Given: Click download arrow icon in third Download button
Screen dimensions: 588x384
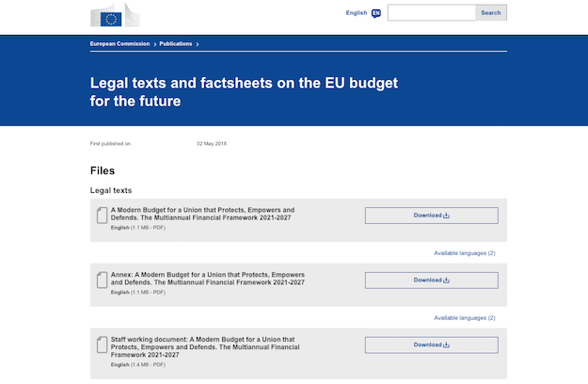Looking at the screenshot, I should click(x=446, y=344).
